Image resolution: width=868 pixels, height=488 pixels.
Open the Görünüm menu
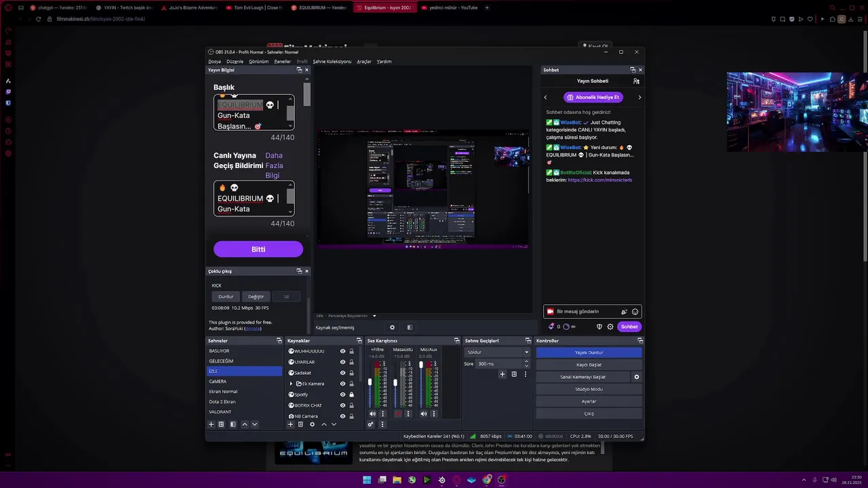(x=258, y=62)
